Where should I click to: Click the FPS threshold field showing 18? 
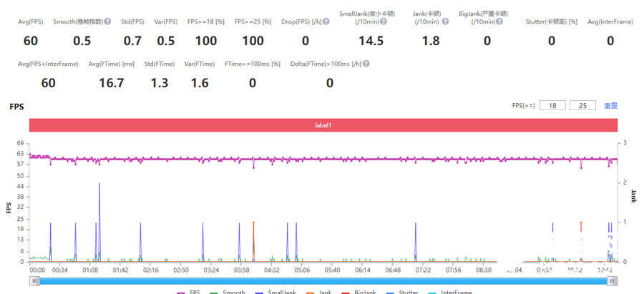pyautogui.click(x=552, y=106)
